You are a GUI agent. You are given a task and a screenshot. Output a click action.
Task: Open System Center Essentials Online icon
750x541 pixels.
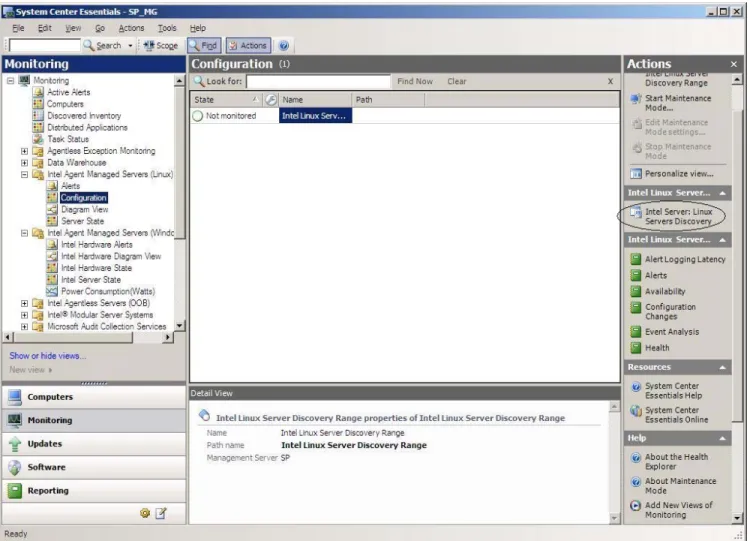pyautogui.click(x=636, y=411)
